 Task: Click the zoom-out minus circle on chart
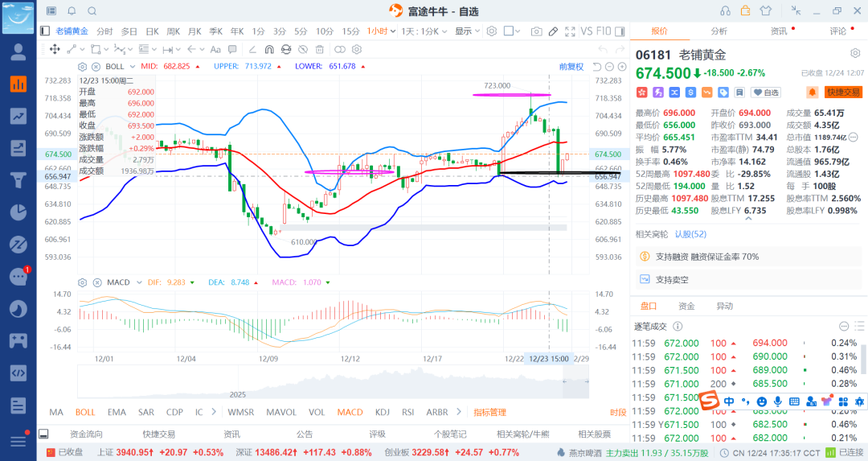pyautogui.click(x=609, y=67)
